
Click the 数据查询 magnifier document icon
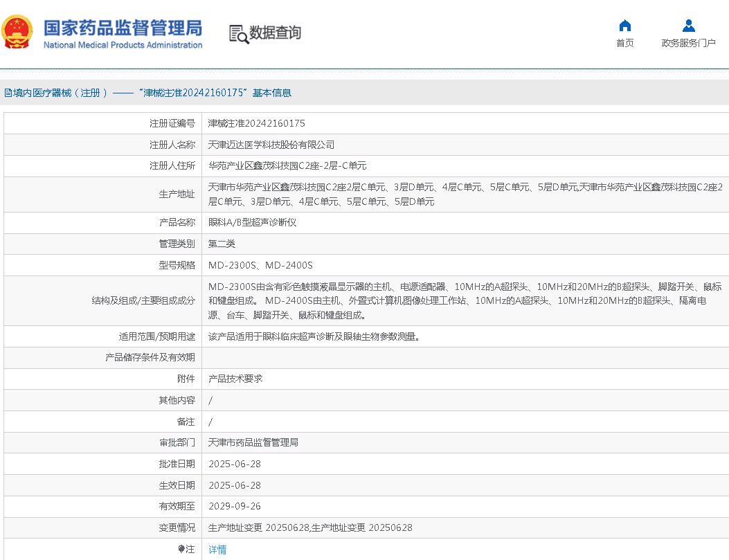(238, 33)
